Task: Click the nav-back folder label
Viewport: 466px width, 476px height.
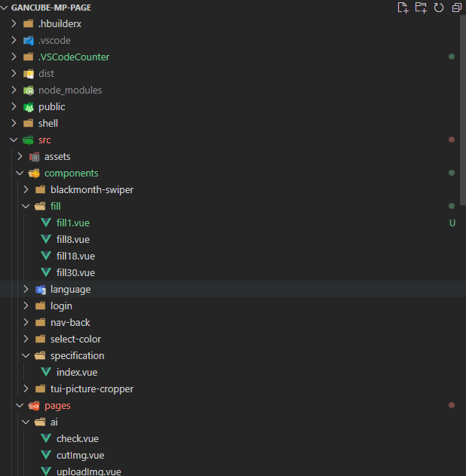Action: [70, 323]
